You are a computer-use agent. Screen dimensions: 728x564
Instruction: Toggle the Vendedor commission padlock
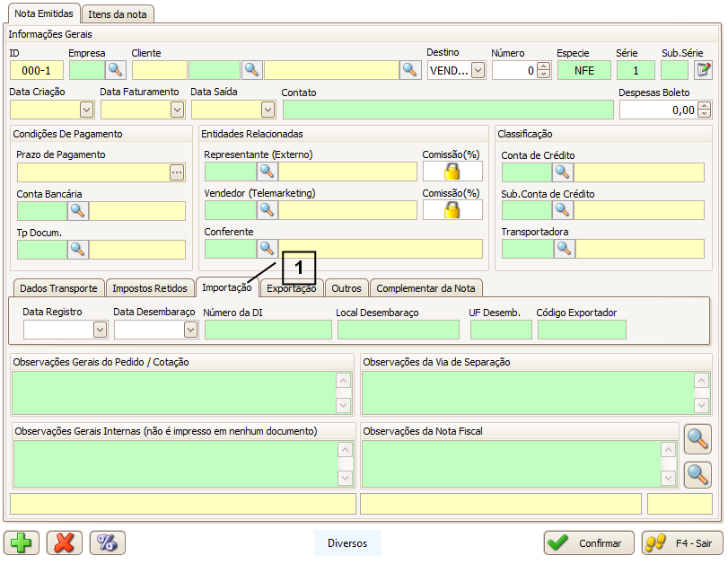point(452,210)
